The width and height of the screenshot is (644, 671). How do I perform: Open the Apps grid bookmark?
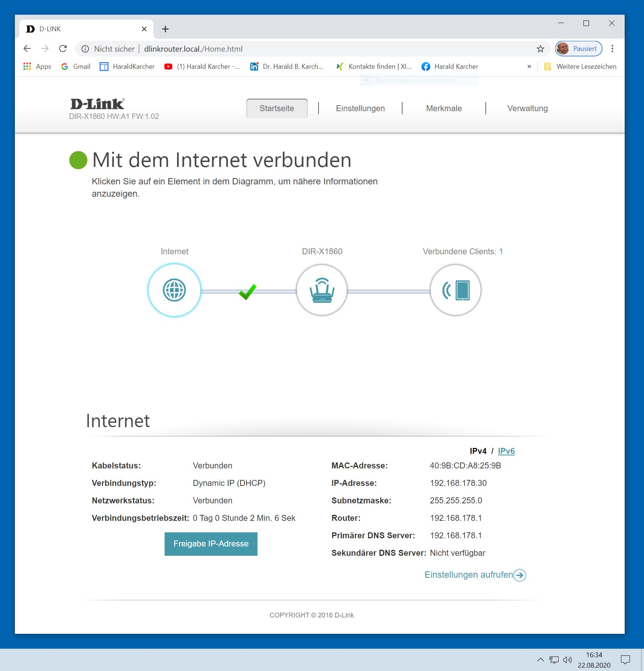click(x=37, y=67)
